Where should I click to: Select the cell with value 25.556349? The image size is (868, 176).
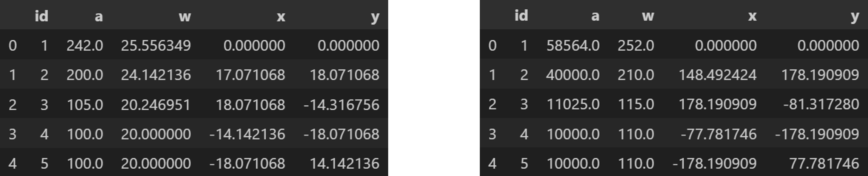tap(156, 46)
